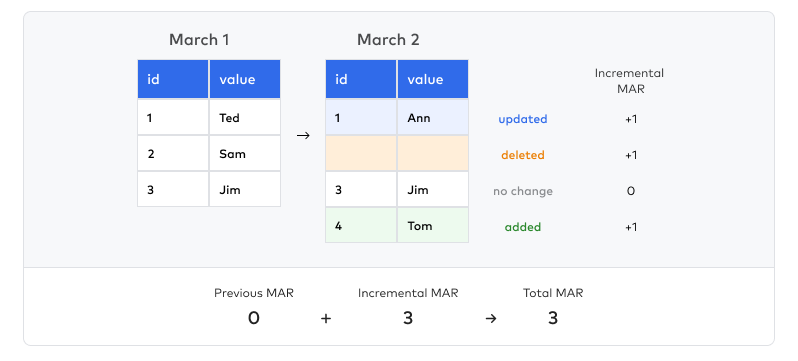Click the arrow before Total MAR
Viewport: 798px width, 361px height.
[x=491, y=319]
